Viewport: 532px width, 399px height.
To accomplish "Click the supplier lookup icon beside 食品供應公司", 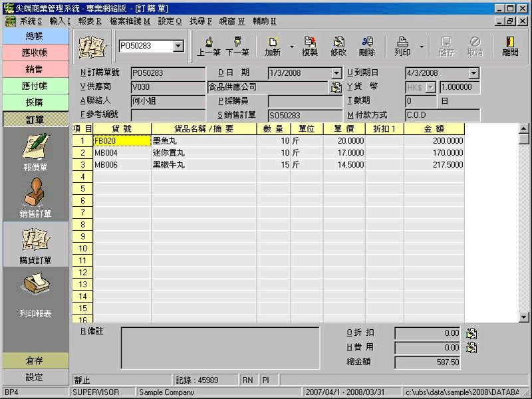I will pos(336,87).
